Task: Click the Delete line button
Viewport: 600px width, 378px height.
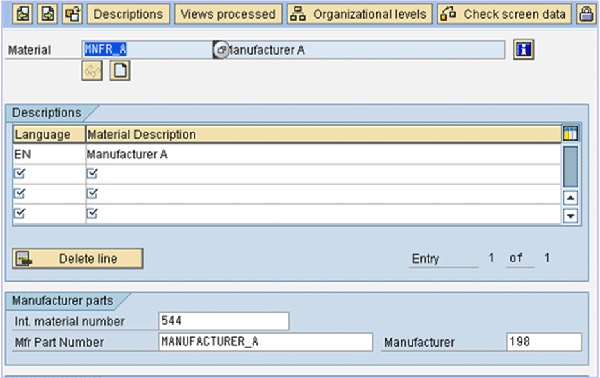Action: (x=78, y=259)
